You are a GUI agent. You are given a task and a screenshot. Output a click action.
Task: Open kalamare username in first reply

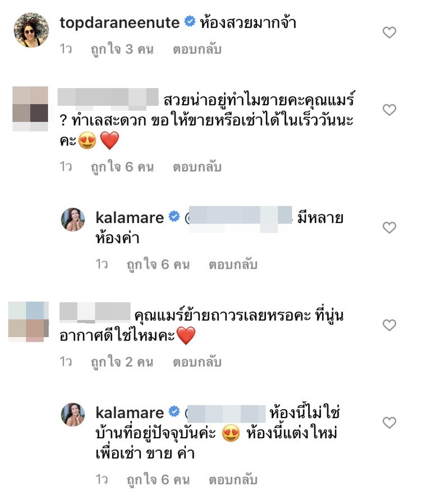[130, 218]
